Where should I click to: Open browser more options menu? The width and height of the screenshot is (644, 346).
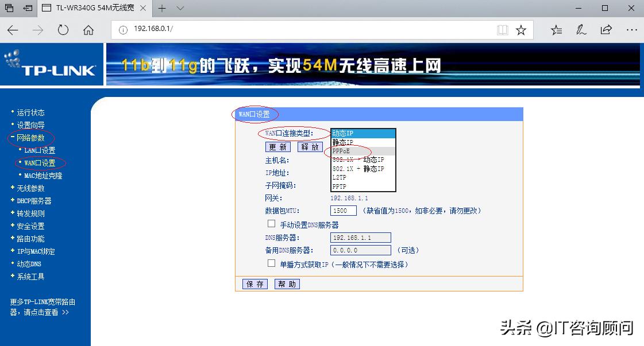click(631, 29)
